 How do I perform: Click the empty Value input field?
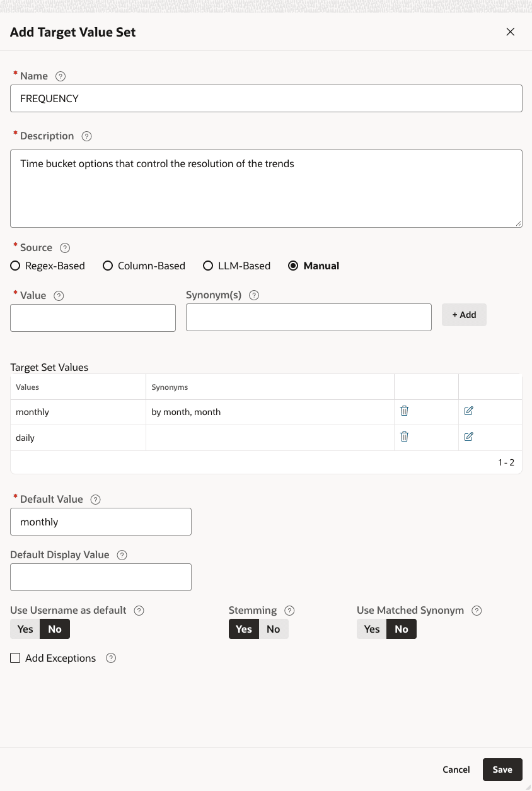pos(93,318)
